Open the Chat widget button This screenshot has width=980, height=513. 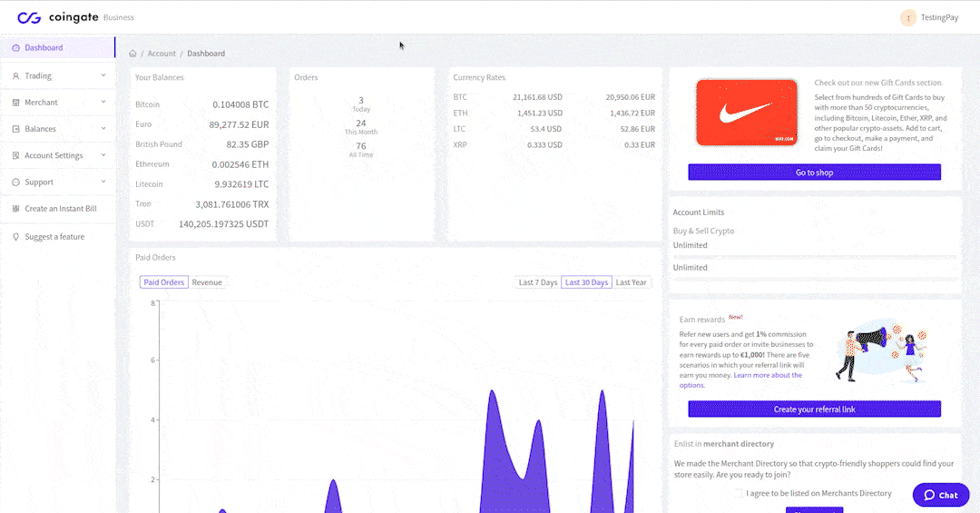pyautogui.click(x=941, y=495)
